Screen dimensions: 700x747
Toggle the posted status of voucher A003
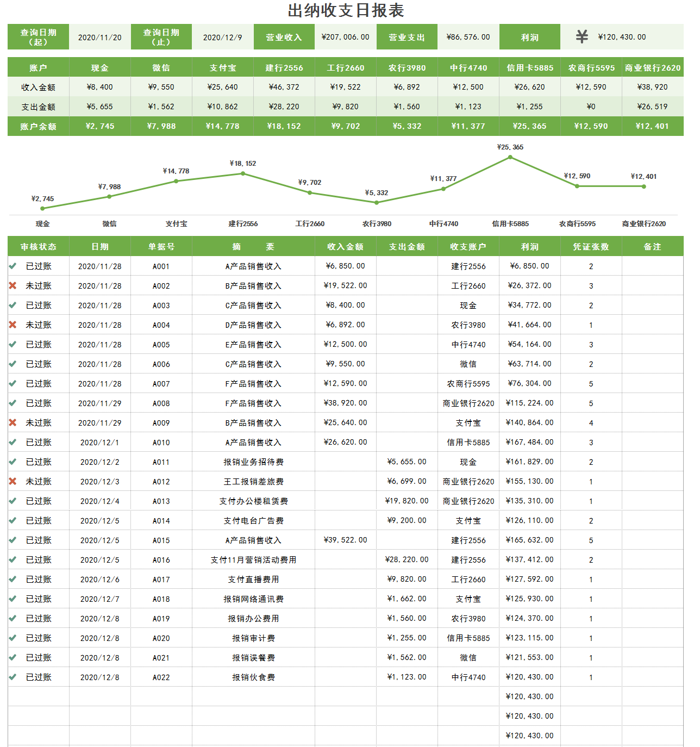[12, 305]
